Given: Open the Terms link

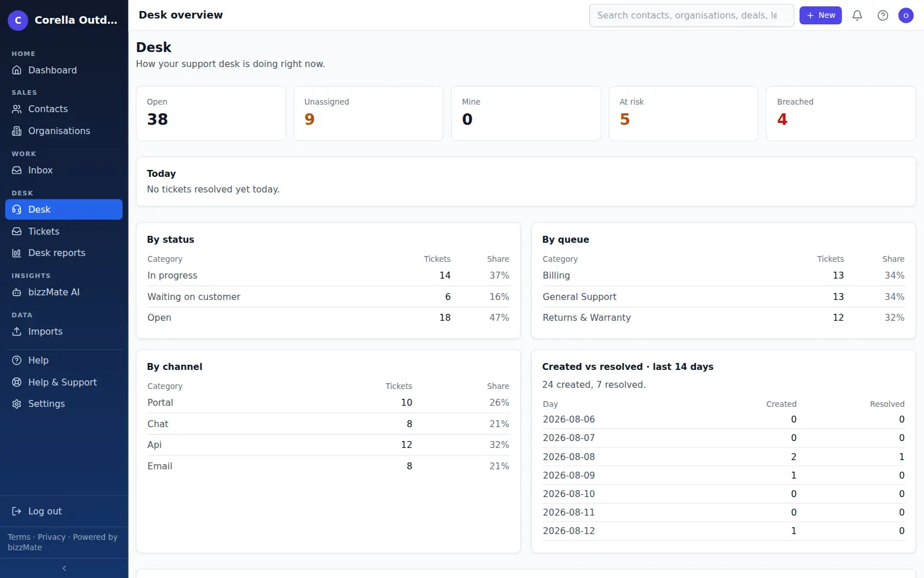Looking at the screenshot, I should 19,537.
